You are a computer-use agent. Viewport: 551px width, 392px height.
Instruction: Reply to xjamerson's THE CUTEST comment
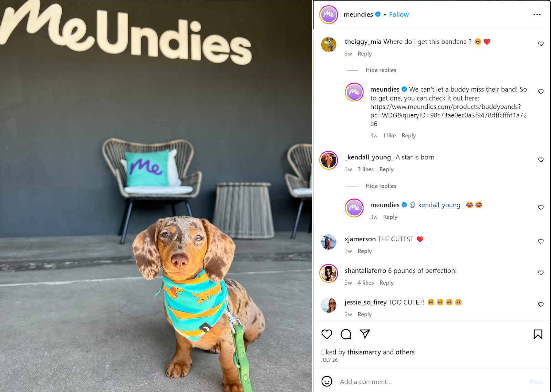point(365,251)
